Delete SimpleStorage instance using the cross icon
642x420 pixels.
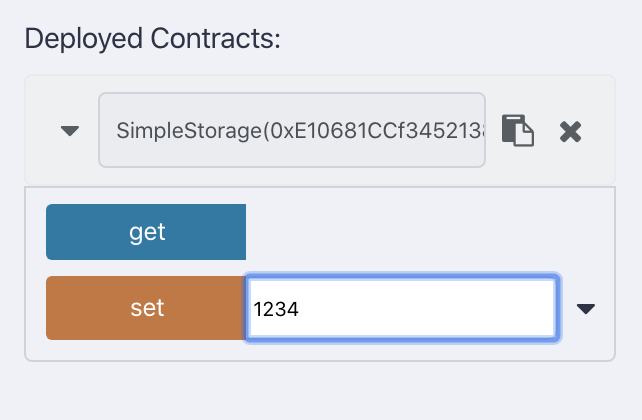coord(570,131)
